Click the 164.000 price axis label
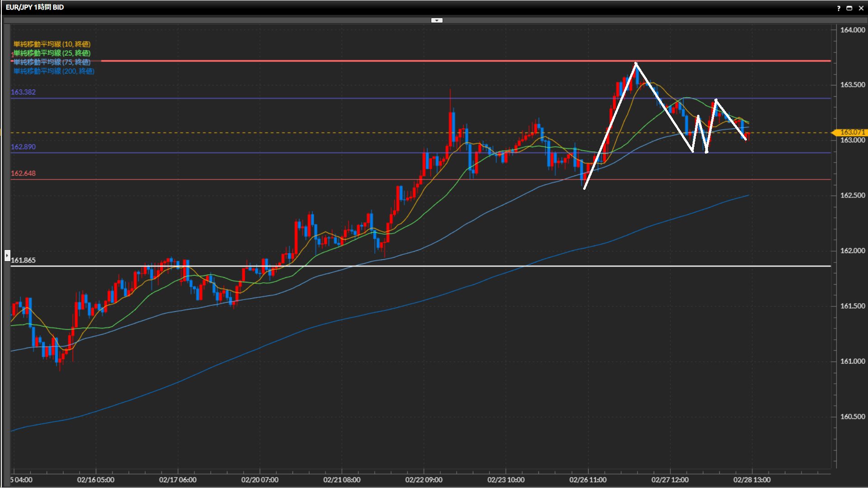Viewport: 868px width, 488px height. pos(852,30)
